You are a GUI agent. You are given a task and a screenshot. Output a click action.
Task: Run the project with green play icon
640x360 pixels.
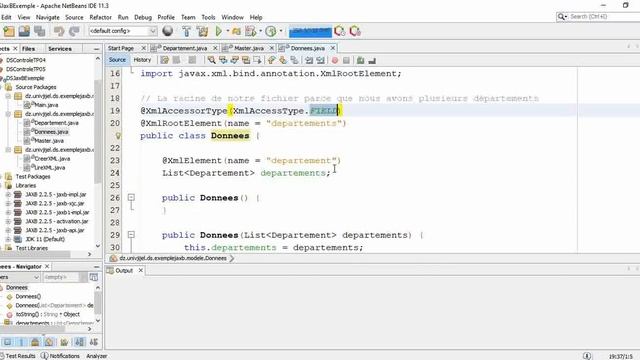click(x=219, y=31)
